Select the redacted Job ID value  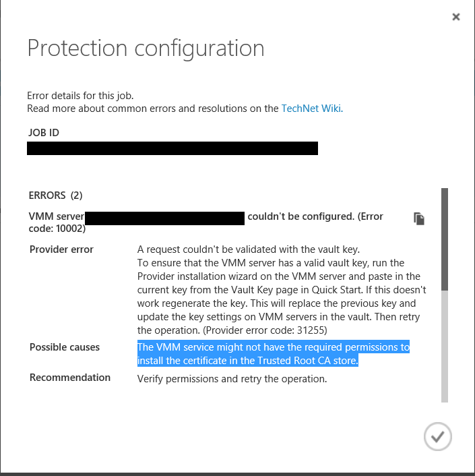tap(172, 148)
